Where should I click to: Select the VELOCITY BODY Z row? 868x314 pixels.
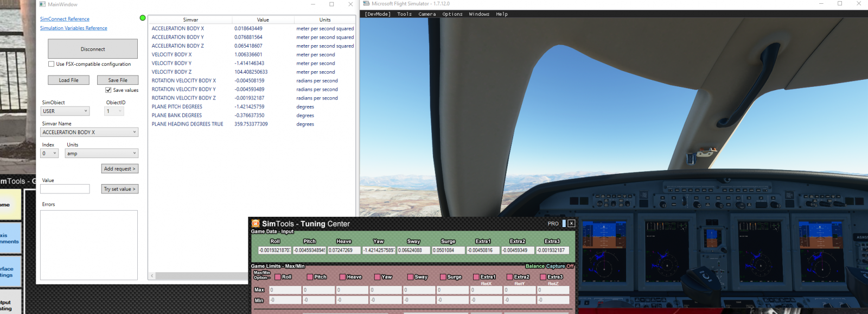point(252,72)
